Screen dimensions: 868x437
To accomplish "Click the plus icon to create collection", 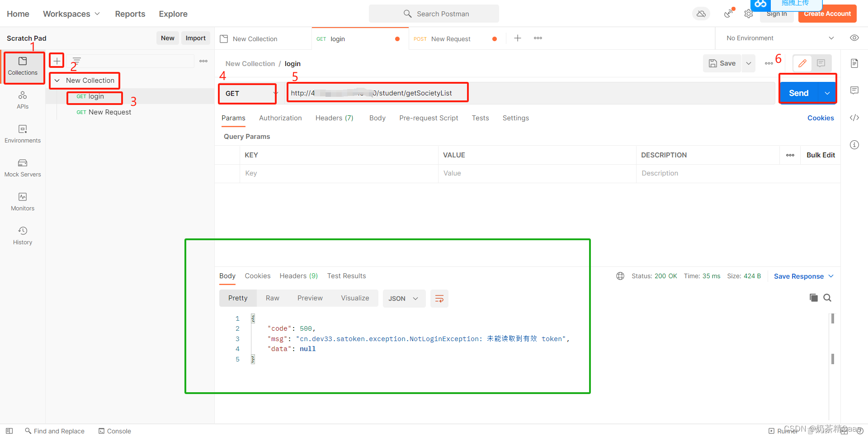I will click(57, 61).
